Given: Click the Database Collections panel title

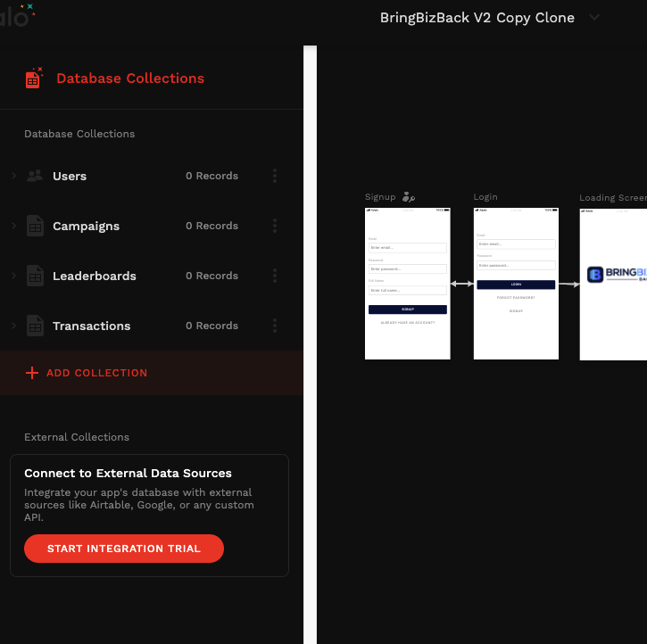Looking at the screenshot, I should tap(130, 78).
